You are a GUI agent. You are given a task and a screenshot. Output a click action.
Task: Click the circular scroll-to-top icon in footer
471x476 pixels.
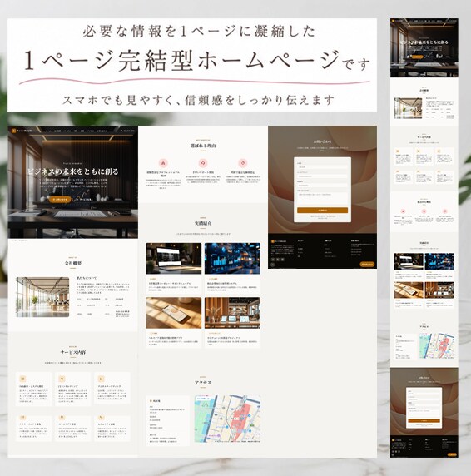(x=272, y=265)
